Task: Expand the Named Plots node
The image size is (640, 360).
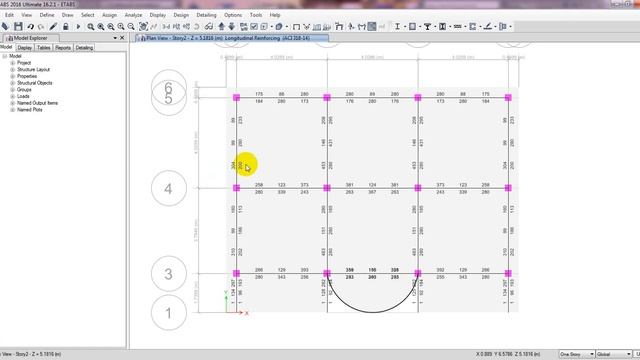Action: click(x=13, y=110)
